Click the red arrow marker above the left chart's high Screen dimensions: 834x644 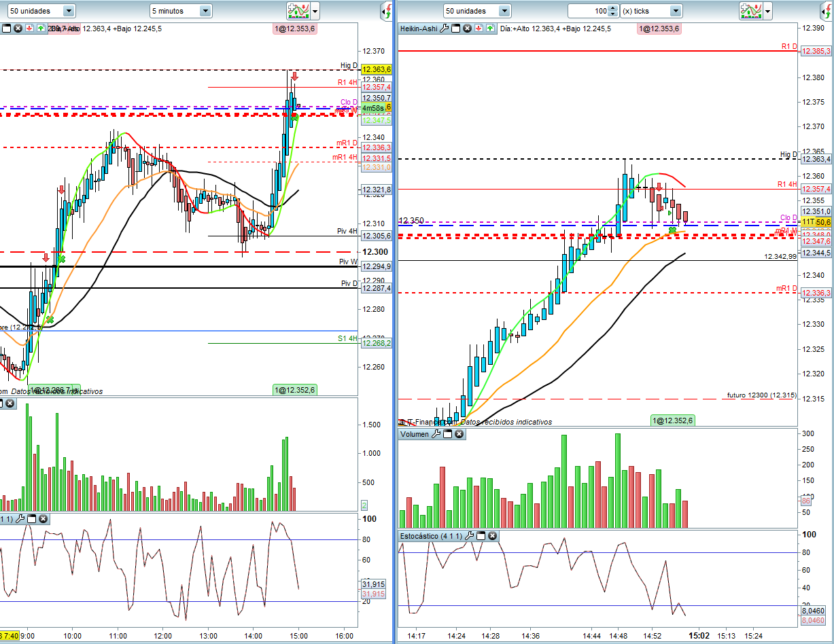[x=294, y=77]
